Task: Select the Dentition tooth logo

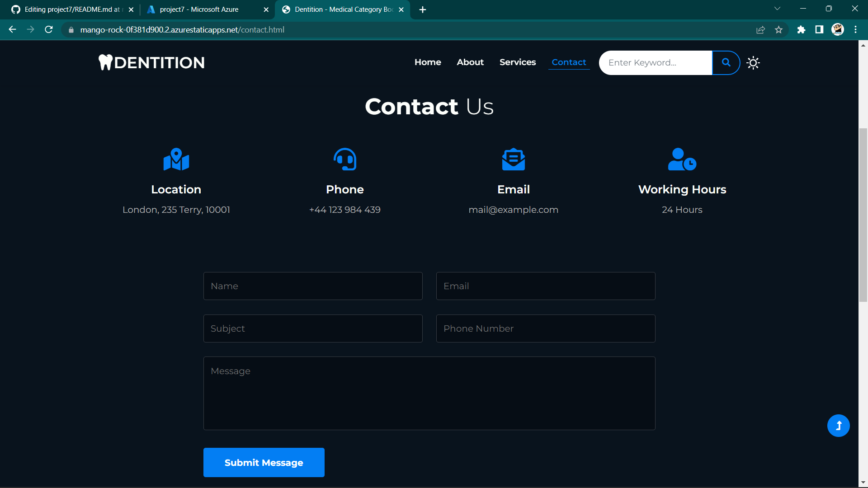Action: click(106, 62)
